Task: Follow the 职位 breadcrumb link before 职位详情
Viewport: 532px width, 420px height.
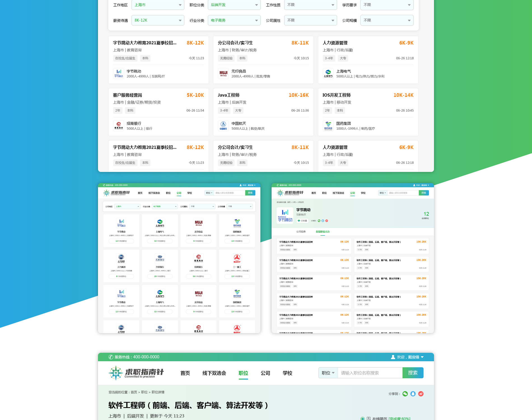Action: [144, 392]
